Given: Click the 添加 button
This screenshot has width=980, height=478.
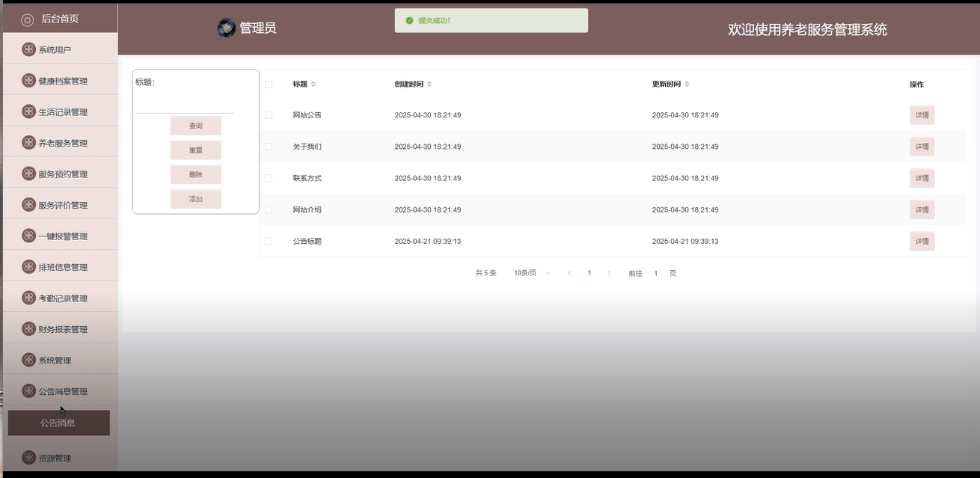Looking at the screenshot, I should (x=195, y=199).
